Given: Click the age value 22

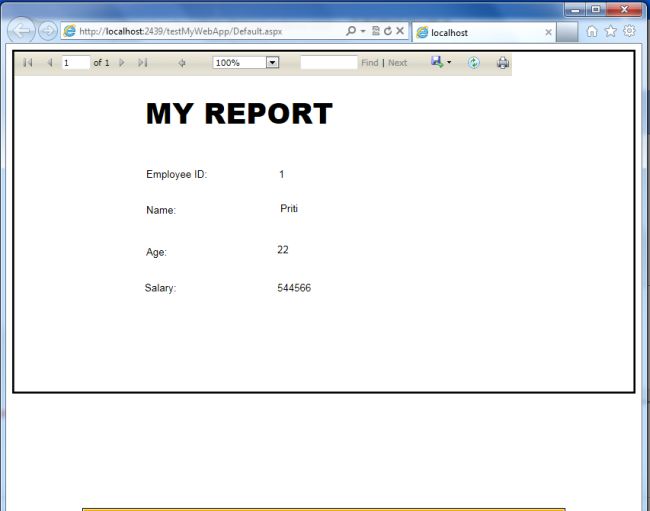Looking at the screenshot, I should [283, 250].
